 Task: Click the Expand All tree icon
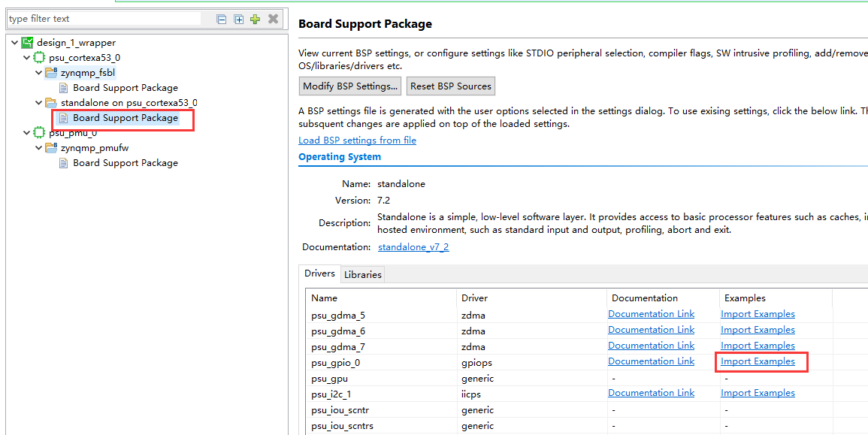238,20
